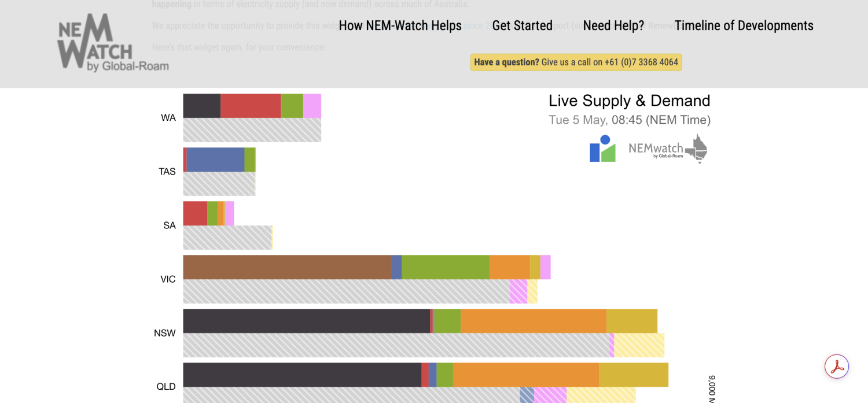Click the NEM Watch by Global-Roam logo

click(113, 43)
